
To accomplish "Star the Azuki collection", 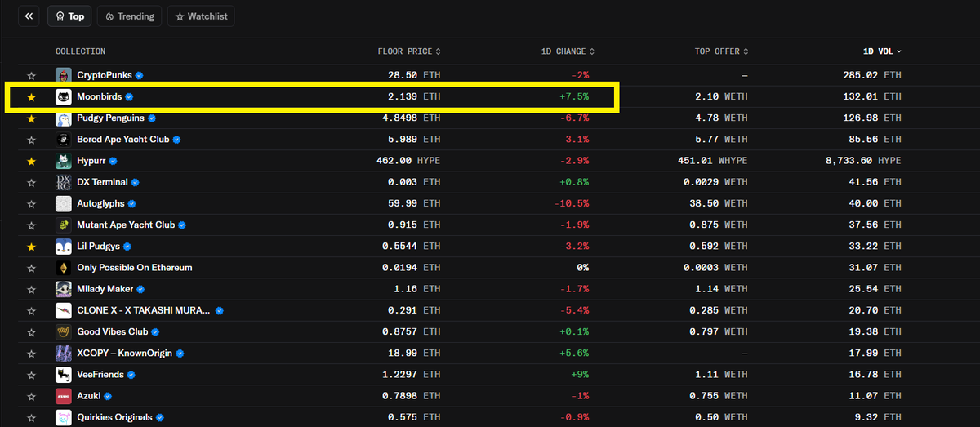I will tap(32, 396).
